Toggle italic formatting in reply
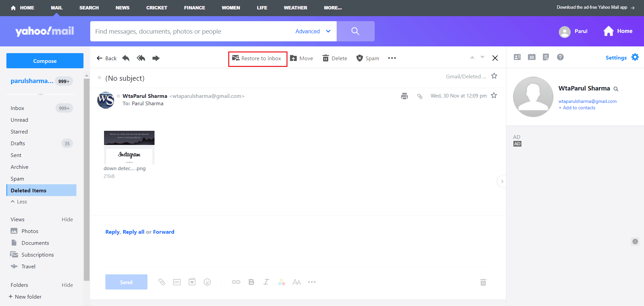 pyautogui.click(x=266, y=282)
